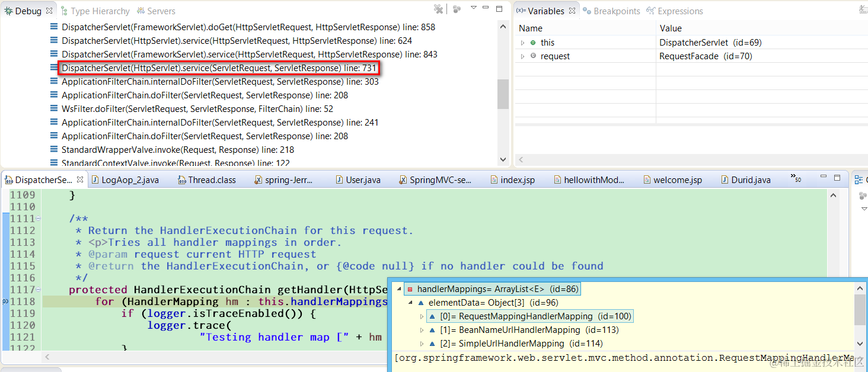Open the Durid.java editor tab
This screenshot has height=372, width=868.
tap(746, 180)
